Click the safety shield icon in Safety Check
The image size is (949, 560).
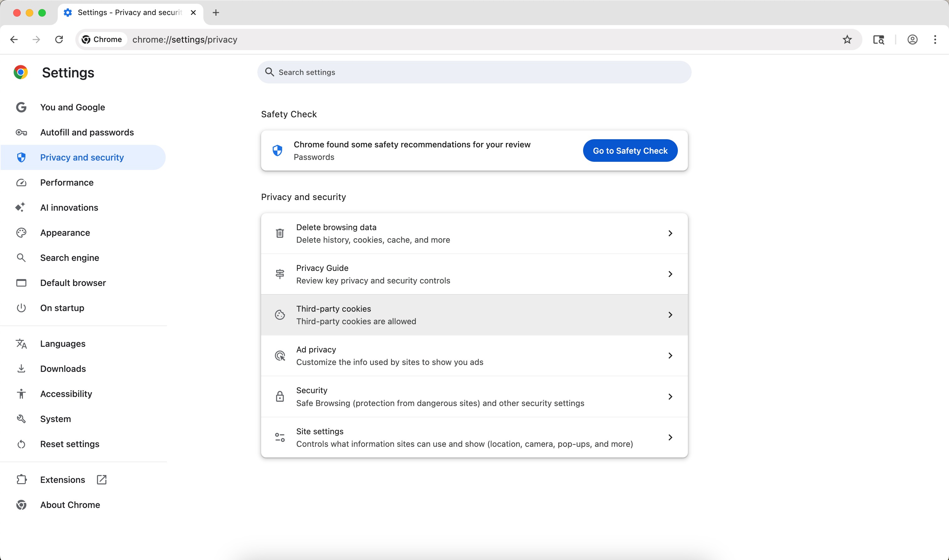277,151
